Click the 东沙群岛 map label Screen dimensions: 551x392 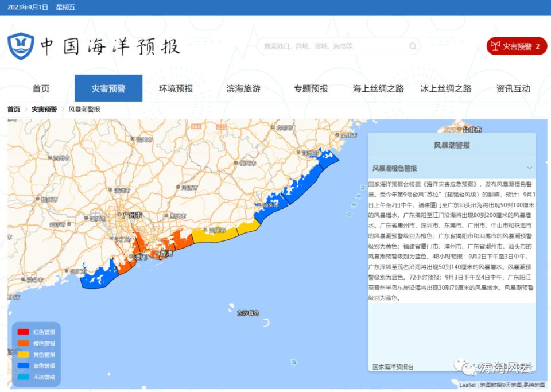(x=248, y=313)
